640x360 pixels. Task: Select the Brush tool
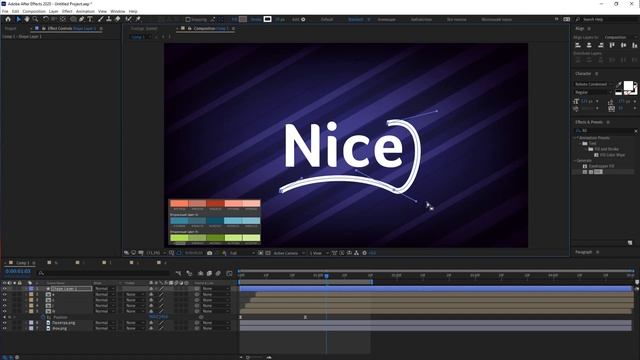tap(100, 19)
